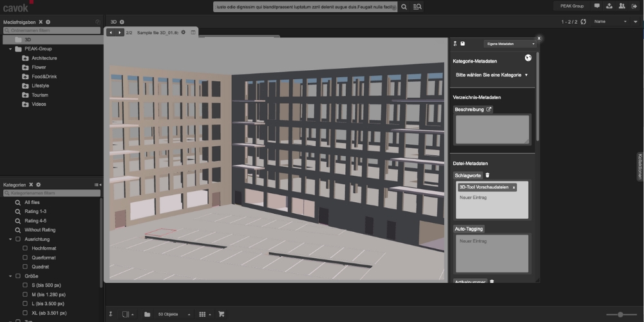
Task: Close the preview overlay with X button
Action: 539,38
